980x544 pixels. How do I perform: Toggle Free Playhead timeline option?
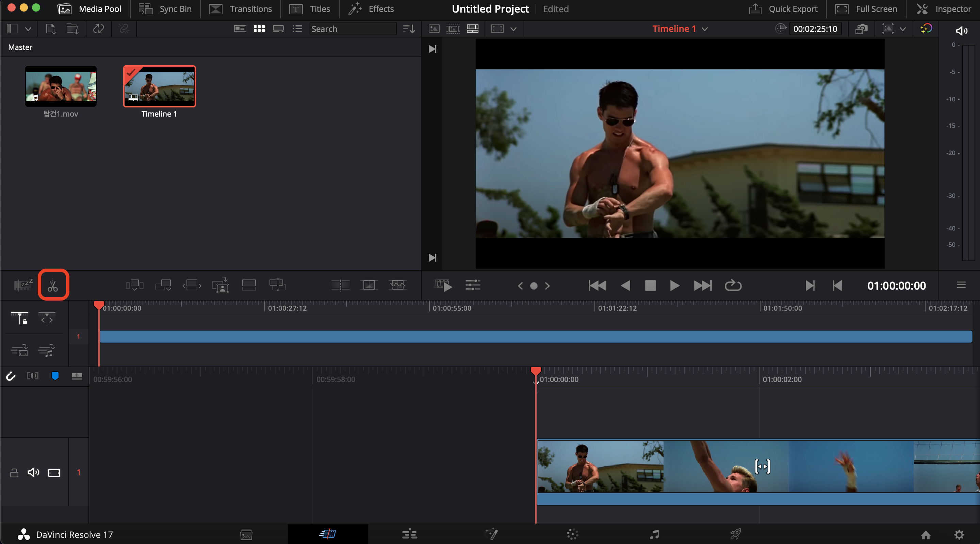[x=47, y=318]
